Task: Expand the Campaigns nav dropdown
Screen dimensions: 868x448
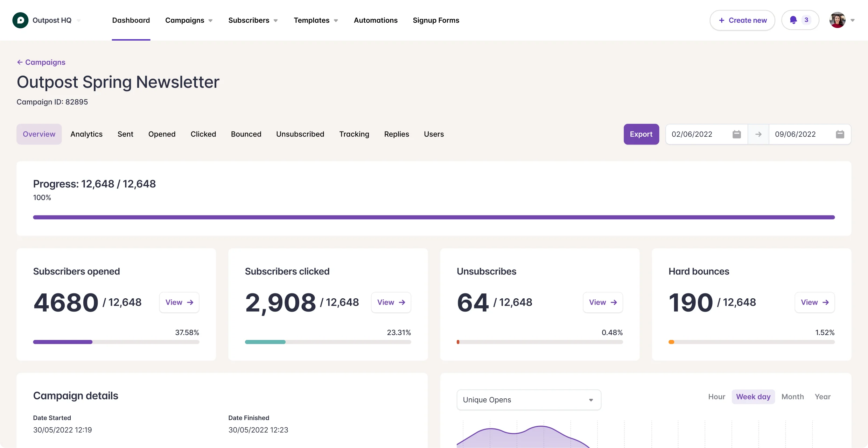Action: pos(210,21)
